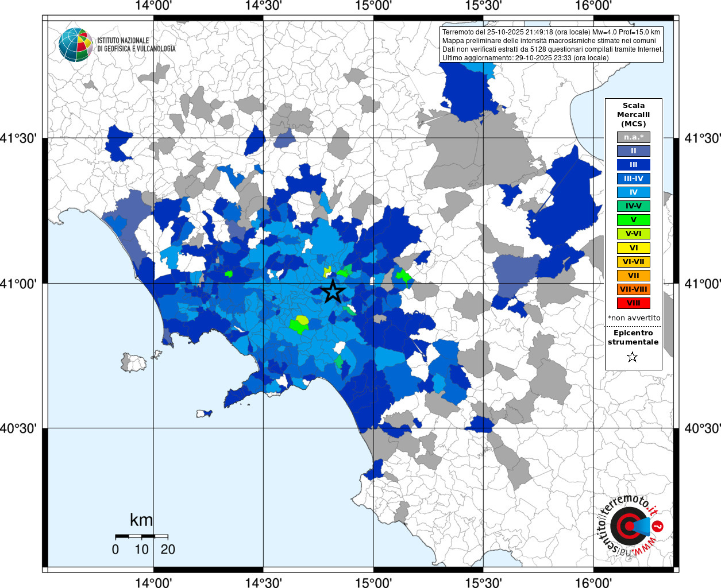
Task: Click the left axis label 41°30'
Action: [18, 138]
